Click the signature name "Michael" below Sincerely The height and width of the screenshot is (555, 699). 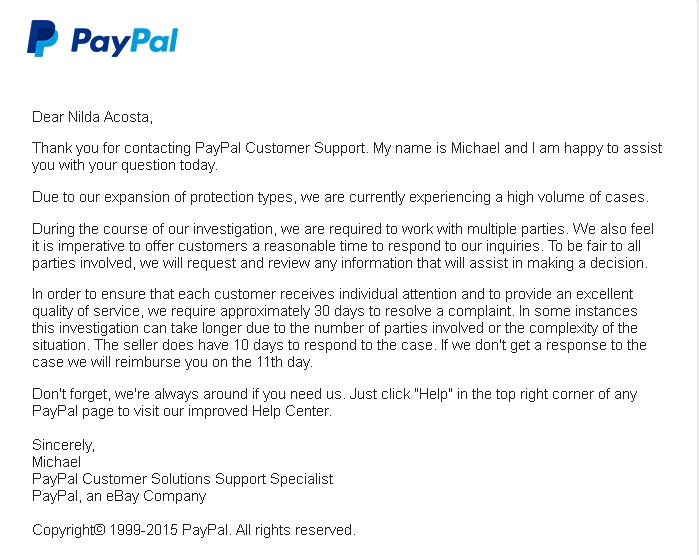57,462
